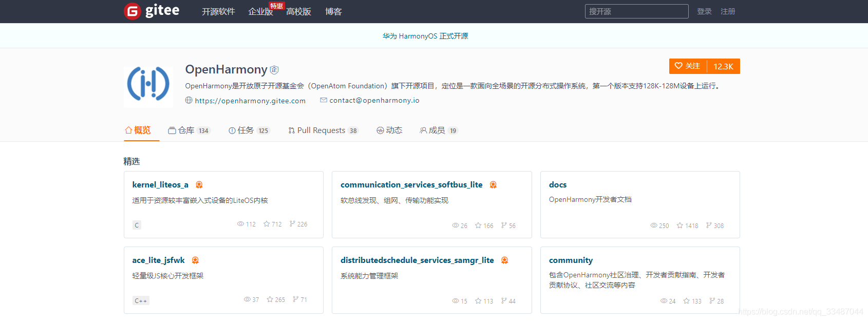Click the star icon of kernel_liteos_a
The height and width of the screenshot is (321, 868).
point(267,224)
